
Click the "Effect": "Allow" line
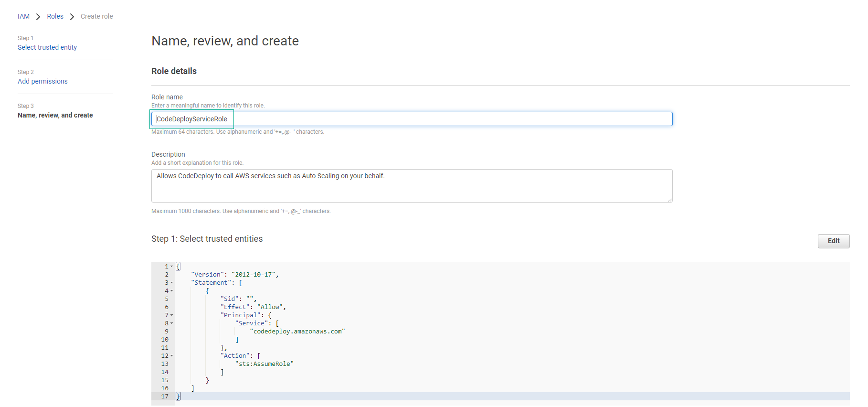(x=253, y=307)
